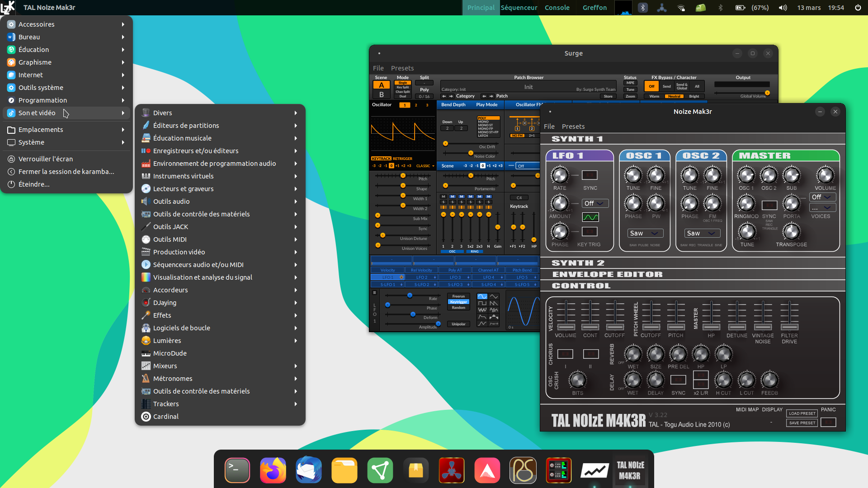Toggle the Master oscillator SYNC switch

[769, 205]
